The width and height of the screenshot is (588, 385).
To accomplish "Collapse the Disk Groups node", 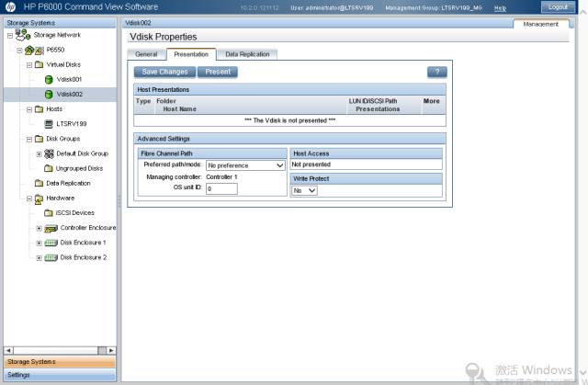I will (x=29, y=140).
